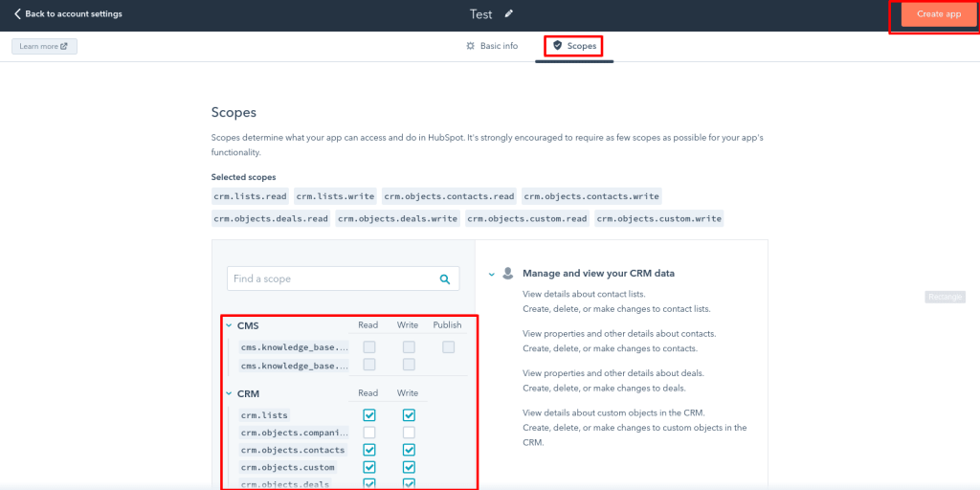Collapse the CRM scope group
980x490 pixels.
[229, 393]
